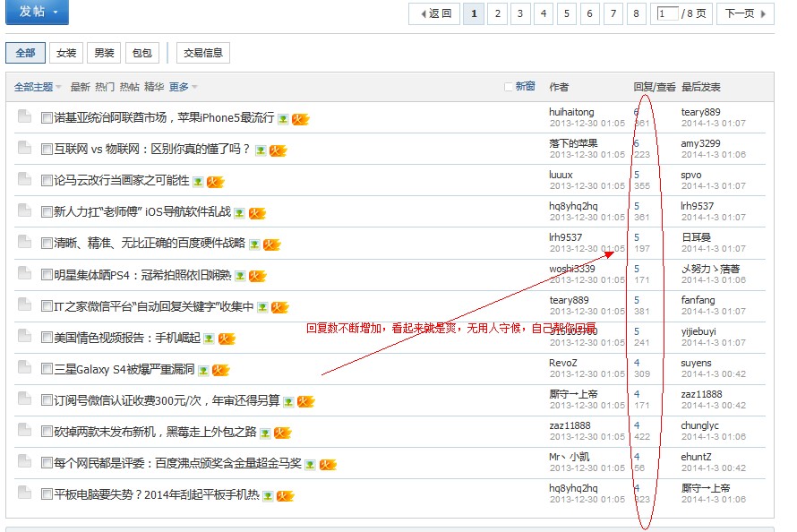Click folder icon beside IT之家微信平台 thread
The image size is (797, 532).
pyautogui.click(x=24, y=305)
